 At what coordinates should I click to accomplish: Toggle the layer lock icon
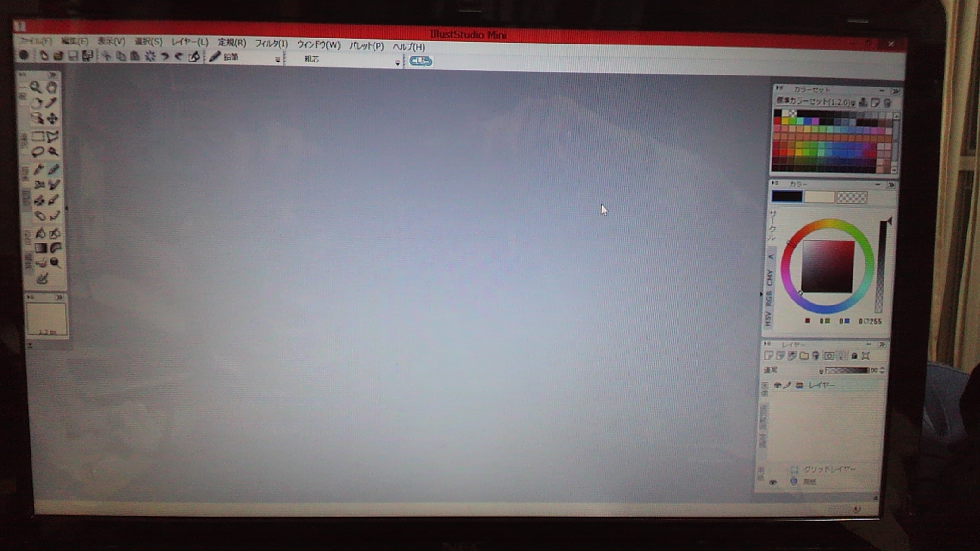coord(854,356)
